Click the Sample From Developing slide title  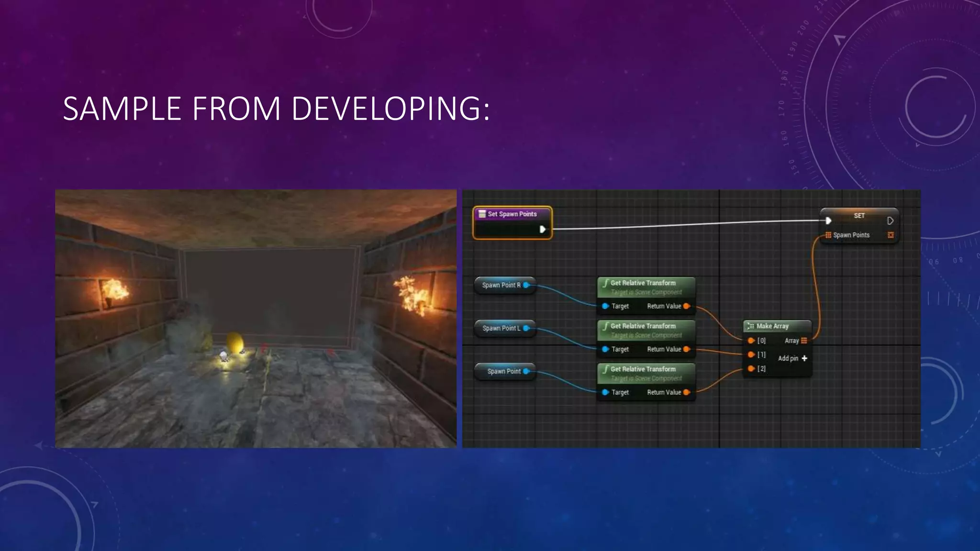(276, 109)
